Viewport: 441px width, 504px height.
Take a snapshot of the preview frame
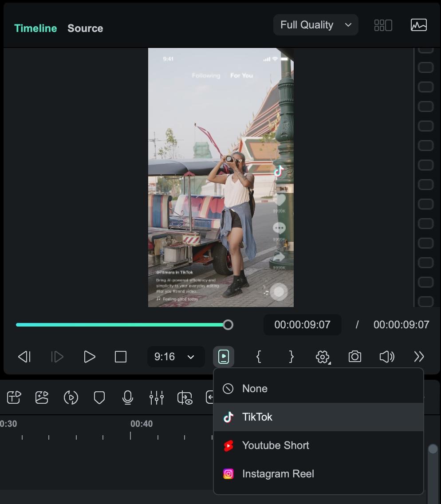point(355,357)
